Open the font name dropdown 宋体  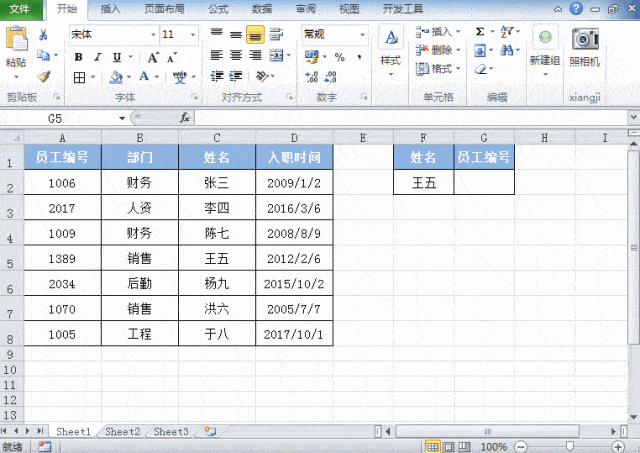153,35
